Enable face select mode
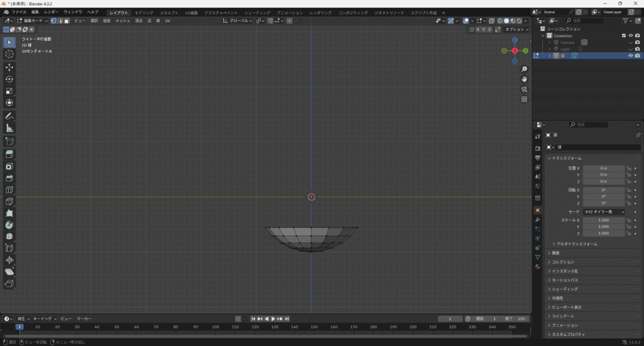The image size is (644, 346). tap(67, 21)
